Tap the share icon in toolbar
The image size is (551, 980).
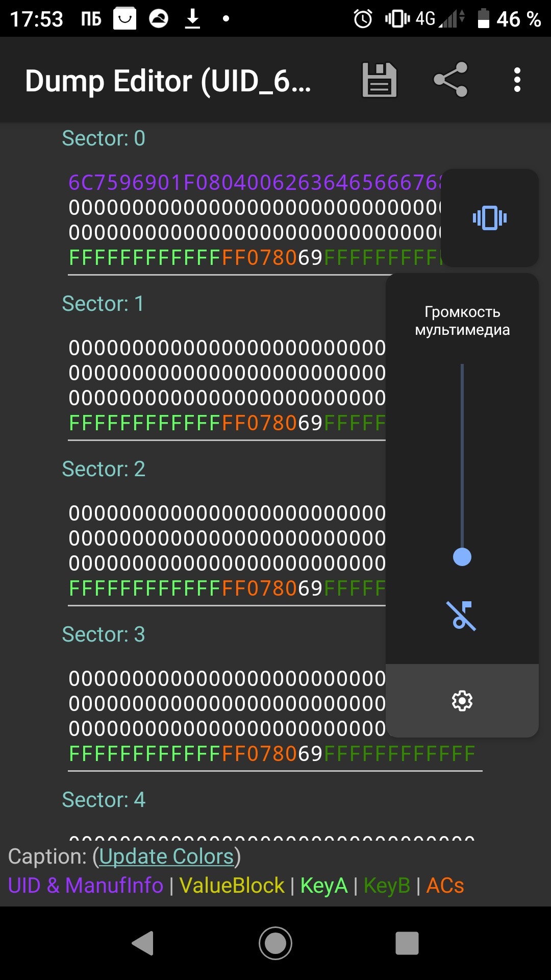(x=450, y=80)
